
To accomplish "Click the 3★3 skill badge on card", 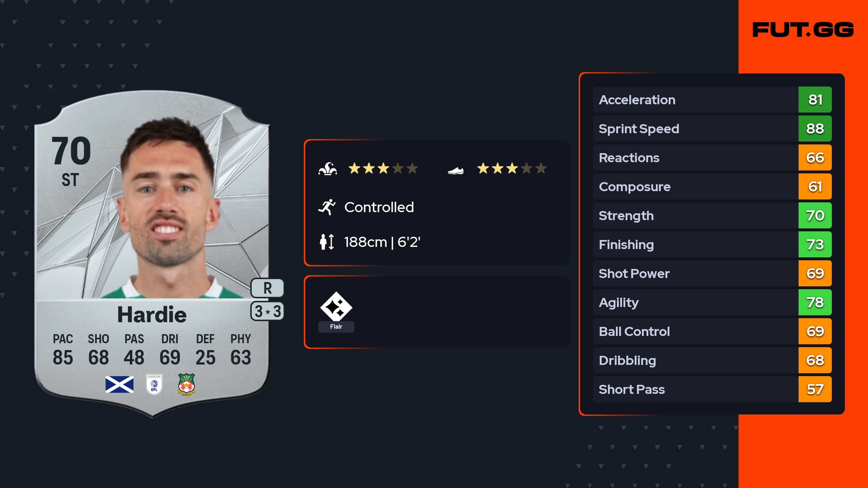I will [x=267, y=311].
